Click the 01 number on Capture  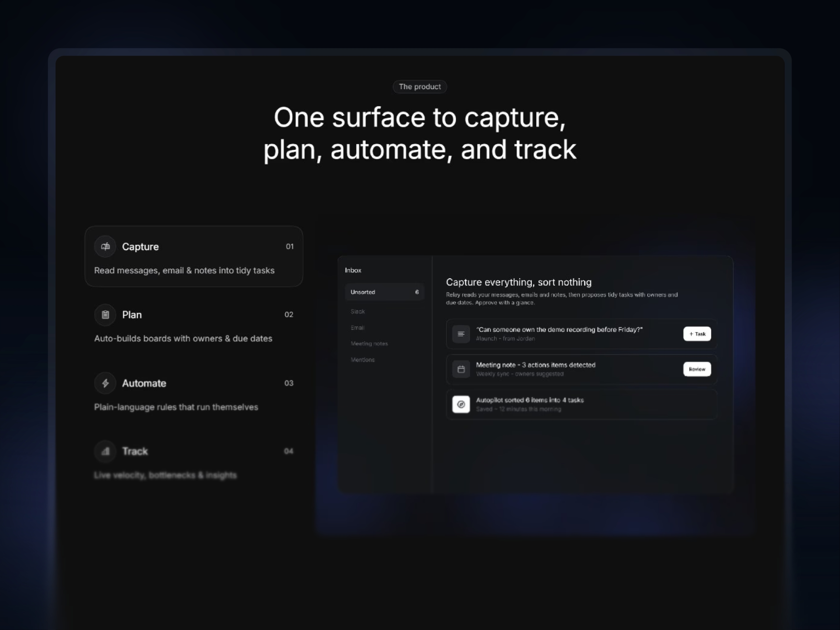point(290,246)
